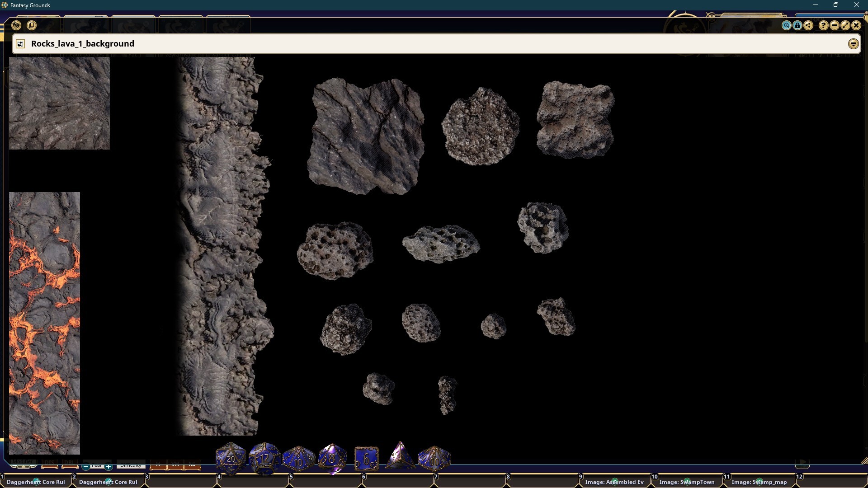Open hotkey slot Image: SwampTown
The image size is (868, 488).
pyautogui.click(x=686, y=482)
